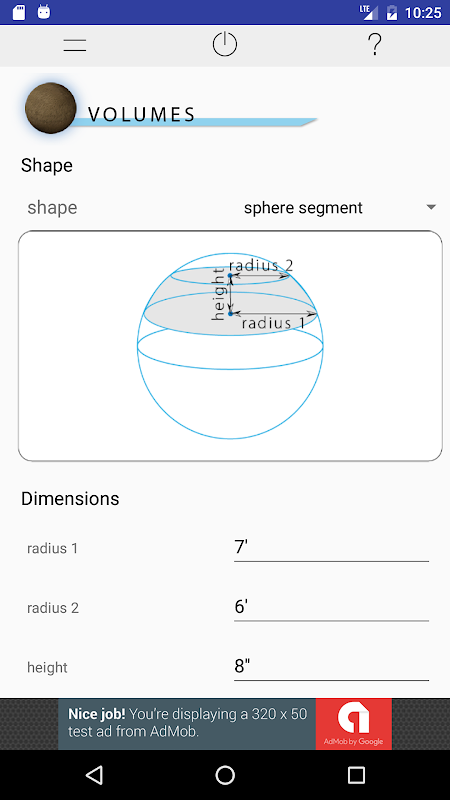
Task: Tap the SD card status icon
Action: 19,12
